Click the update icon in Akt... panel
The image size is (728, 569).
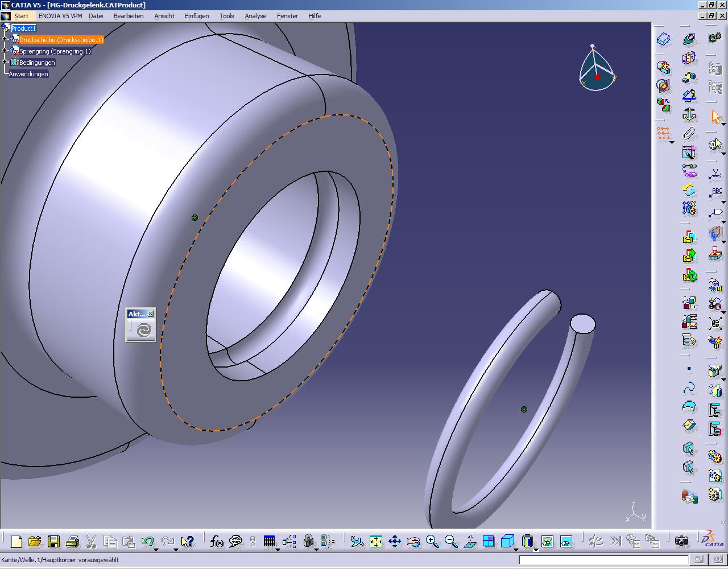[x=144, y=330]
